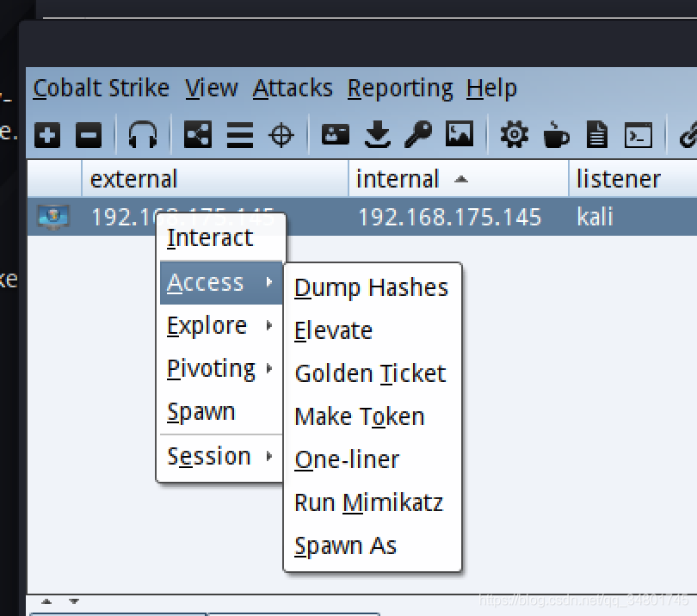
Task: Click the up arrow on pane splitter
Action: (46, 601)
